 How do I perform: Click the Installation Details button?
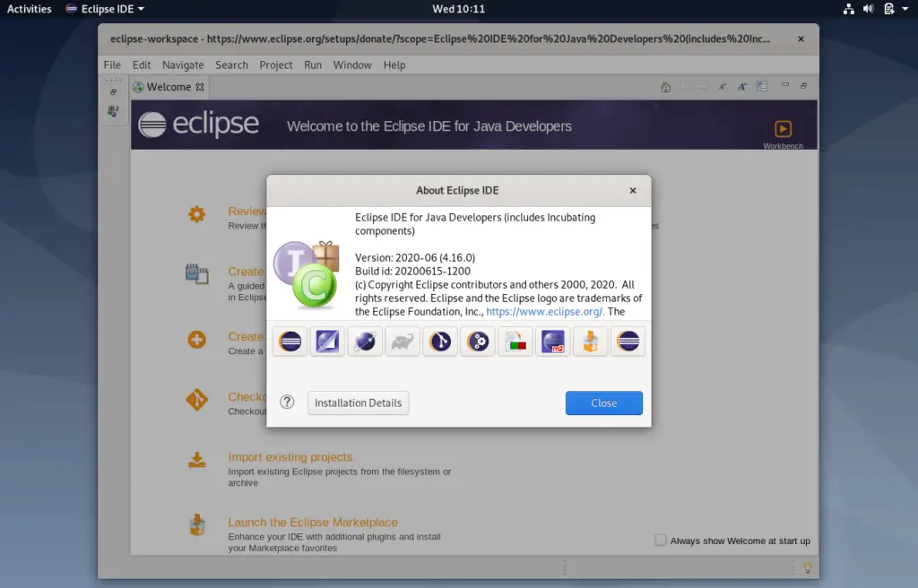[x=358, y=402]
